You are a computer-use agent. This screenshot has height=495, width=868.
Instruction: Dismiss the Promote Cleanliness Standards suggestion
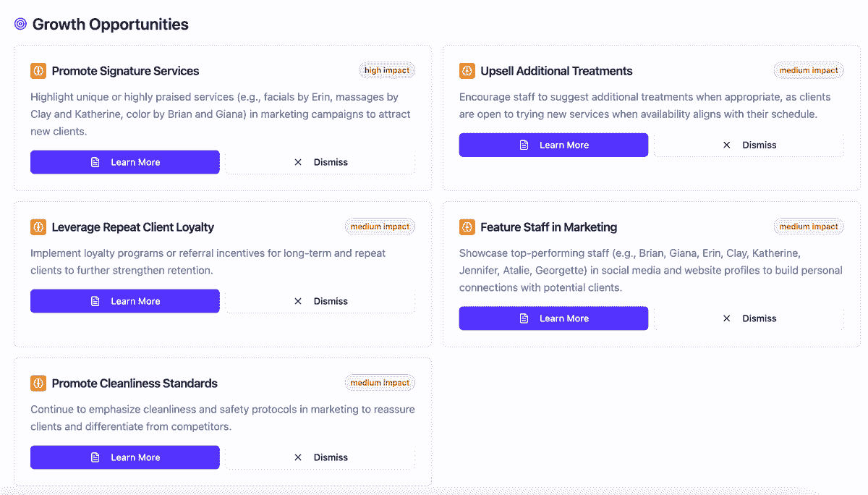tap(320, 457)
